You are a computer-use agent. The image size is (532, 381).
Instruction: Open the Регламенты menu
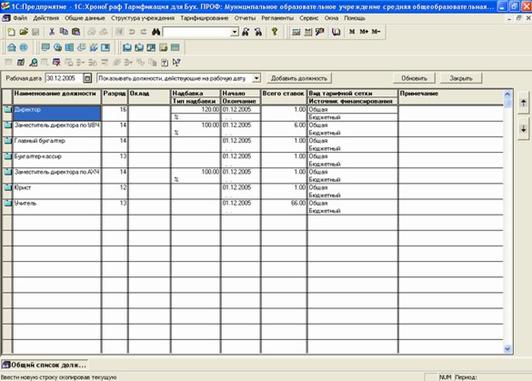point(277,18)
